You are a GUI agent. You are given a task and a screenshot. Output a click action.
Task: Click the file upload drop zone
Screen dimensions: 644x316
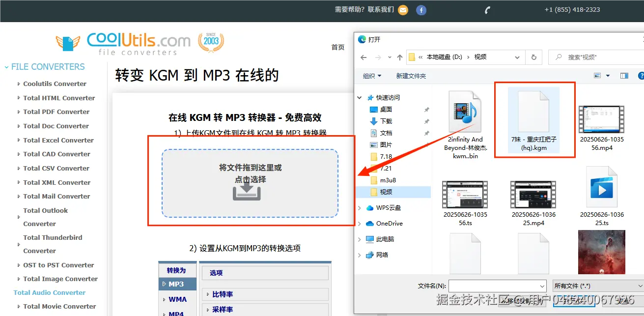(250, 183)
